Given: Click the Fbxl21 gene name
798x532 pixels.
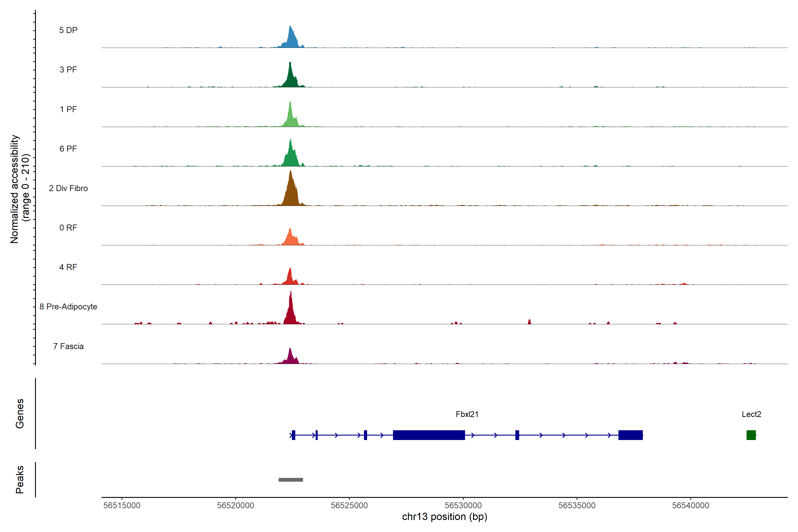Looking at the screenshot, I should point(467,414).
